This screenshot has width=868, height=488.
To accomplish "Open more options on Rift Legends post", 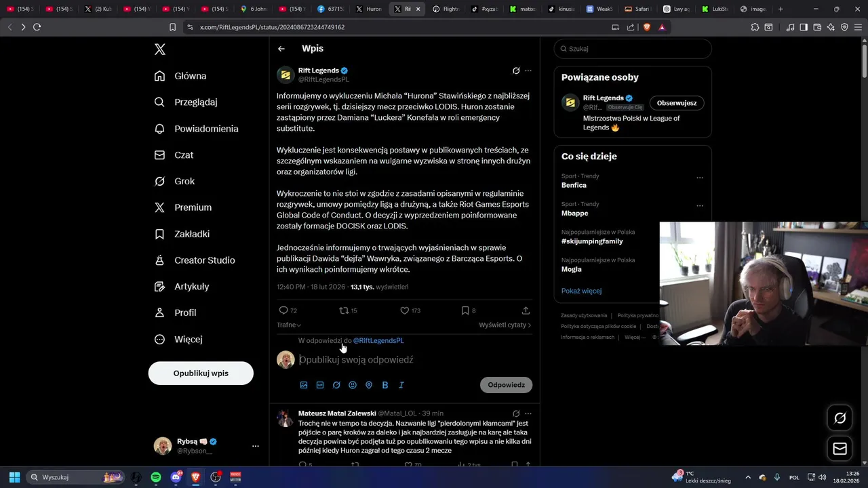I will tap(528, 70).
